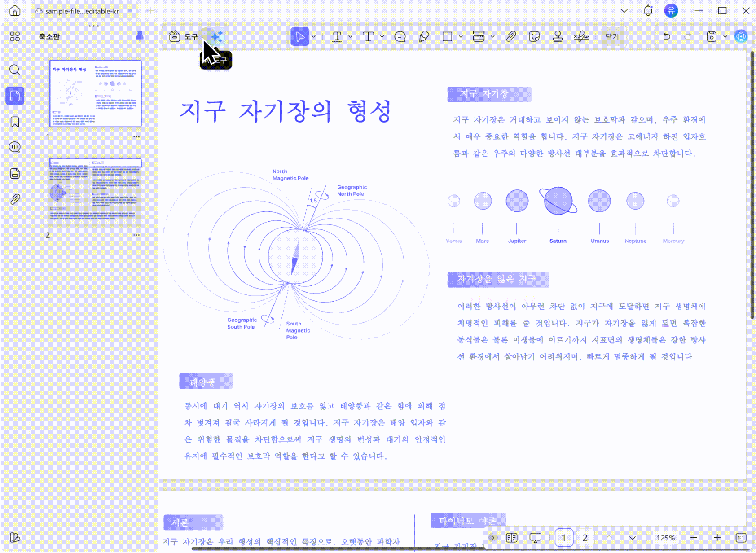Screen dimensions: 756x553
Task: Add a new tab with plus
Action: tap(150, 11)
